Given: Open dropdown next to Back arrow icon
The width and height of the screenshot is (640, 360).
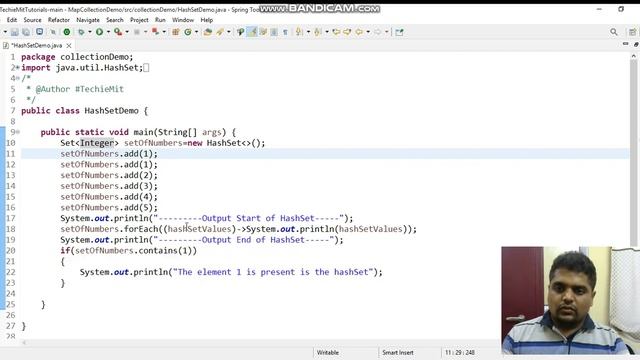Looking at the screenshot, I should (368, 32).
